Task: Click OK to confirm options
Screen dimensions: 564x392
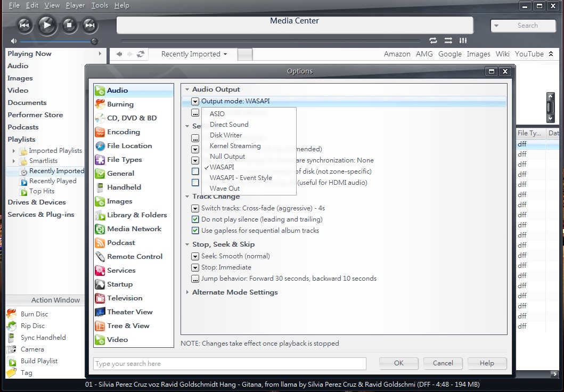Action: click(x=399, y=363)
